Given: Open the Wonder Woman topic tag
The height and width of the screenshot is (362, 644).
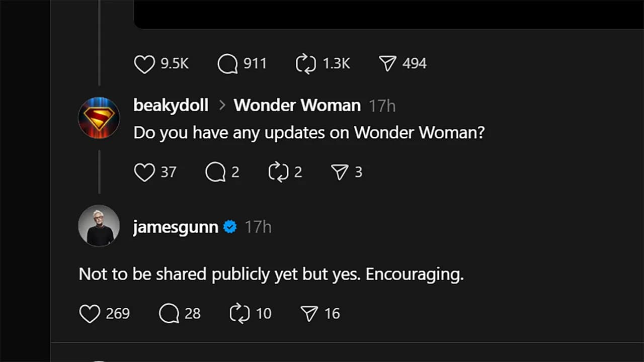Looking at the screenshot, I should (x=297, y=105).
